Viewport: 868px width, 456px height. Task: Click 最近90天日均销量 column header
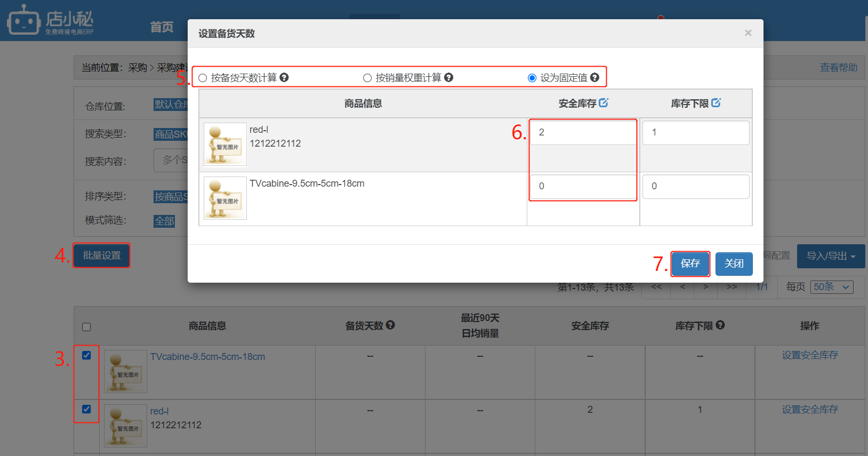pyautogui.click(x=480, y=326)
